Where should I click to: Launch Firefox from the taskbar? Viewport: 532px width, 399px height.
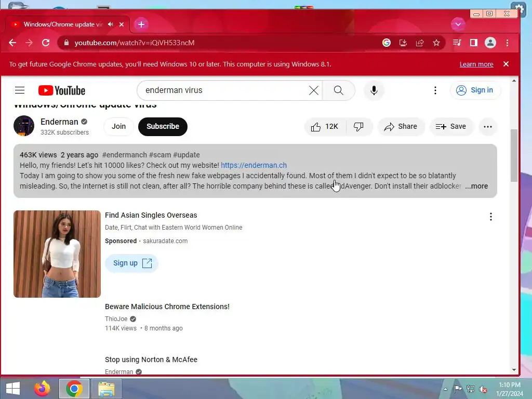tap(42, 389)
